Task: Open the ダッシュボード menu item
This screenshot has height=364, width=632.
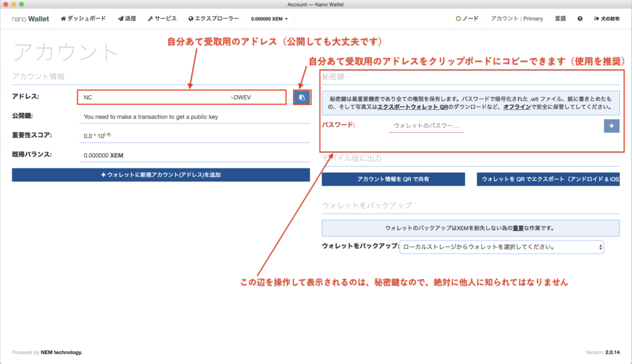Action: (83, 19)
